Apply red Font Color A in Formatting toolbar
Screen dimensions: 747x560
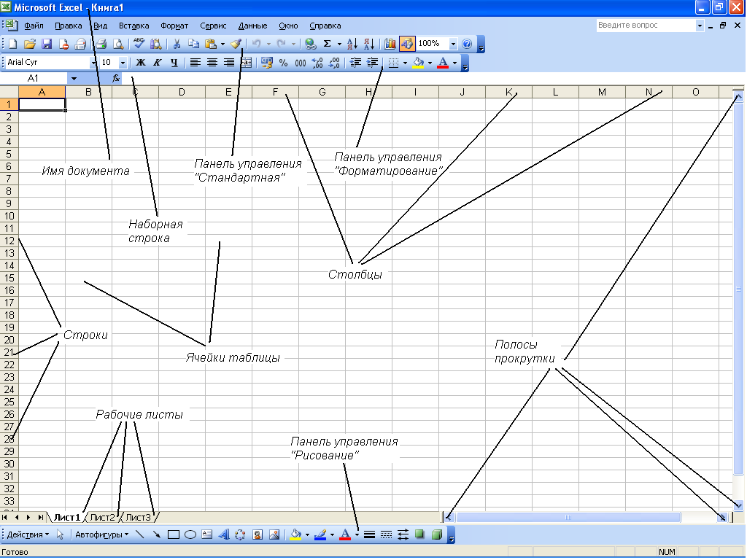(x=443, y=63)
